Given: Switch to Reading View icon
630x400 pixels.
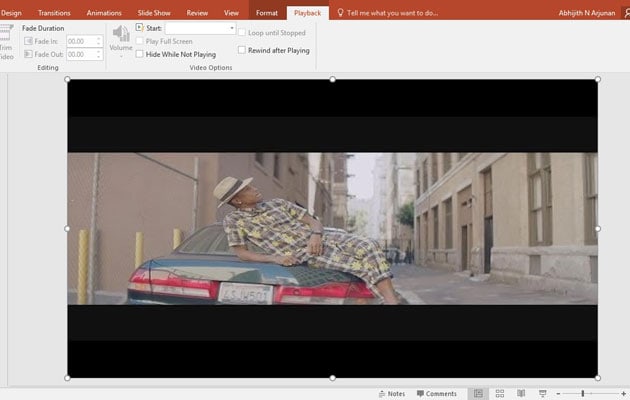Looking at the screenshot, I should [521, 394].
